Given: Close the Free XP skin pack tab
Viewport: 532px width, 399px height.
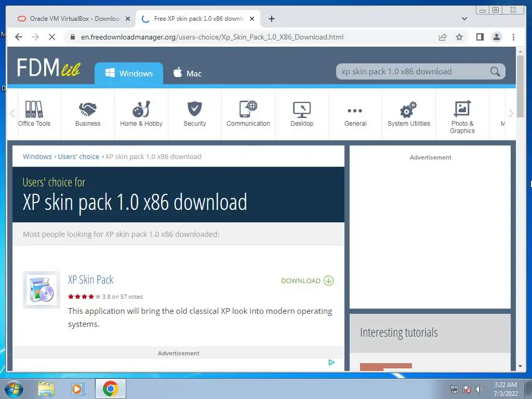Looking at the screenshot, I should coord(252,19).
